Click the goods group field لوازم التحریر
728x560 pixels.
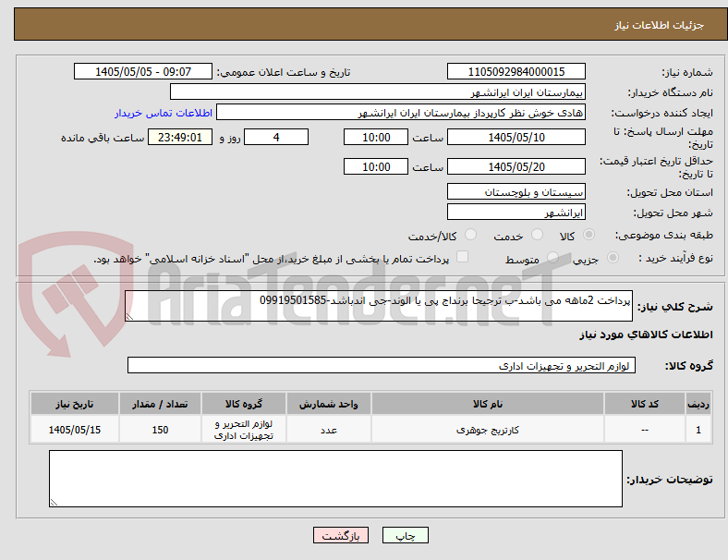point(382,365)
